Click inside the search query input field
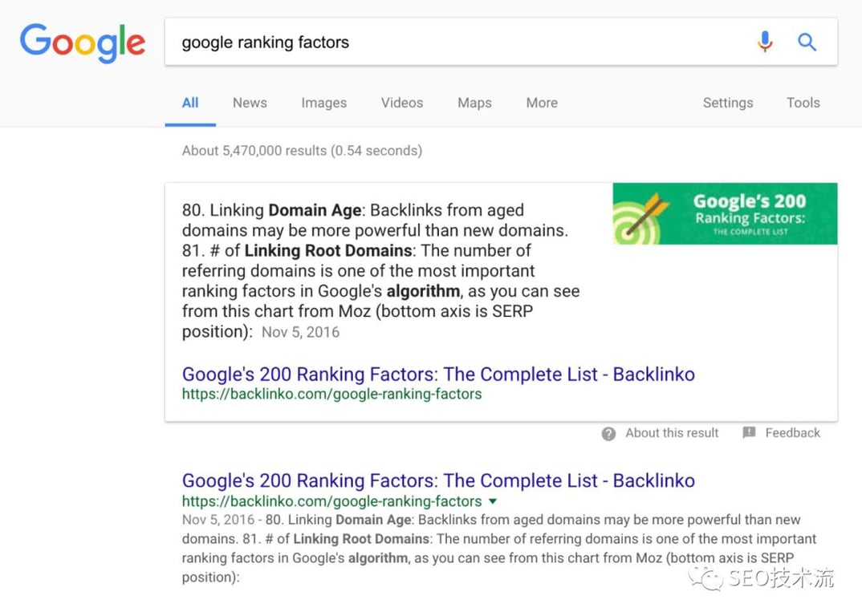862x616 pixels. 457,43
